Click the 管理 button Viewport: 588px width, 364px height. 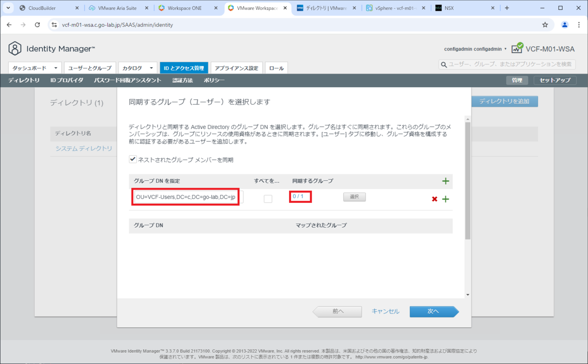[517, 80]
